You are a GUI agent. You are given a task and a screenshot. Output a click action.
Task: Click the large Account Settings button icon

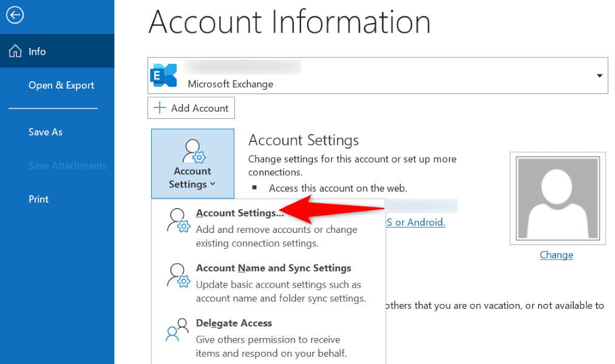pos(192,151)
